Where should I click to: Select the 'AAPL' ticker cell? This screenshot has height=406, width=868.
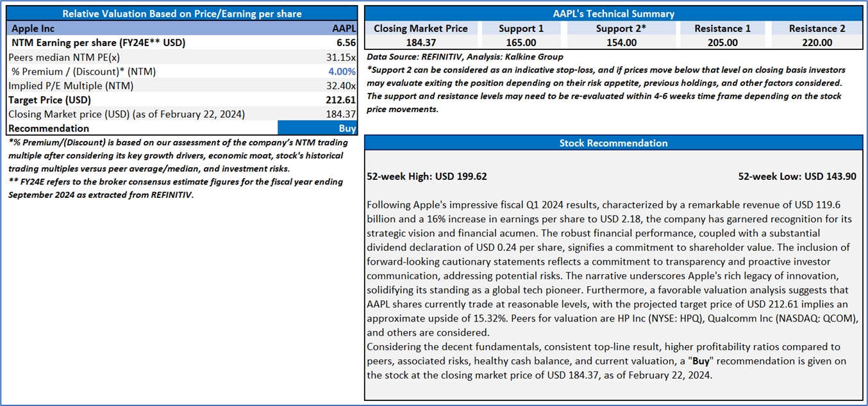[344, 28]
